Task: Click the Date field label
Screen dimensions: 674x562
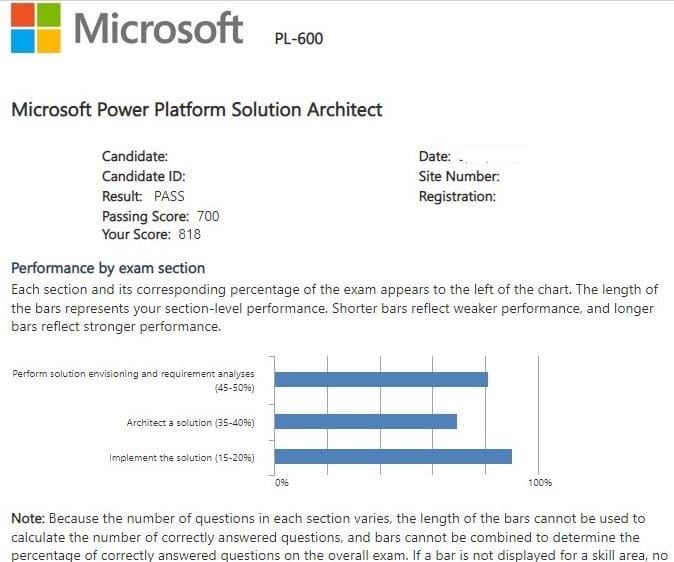Action: (435, 156)
